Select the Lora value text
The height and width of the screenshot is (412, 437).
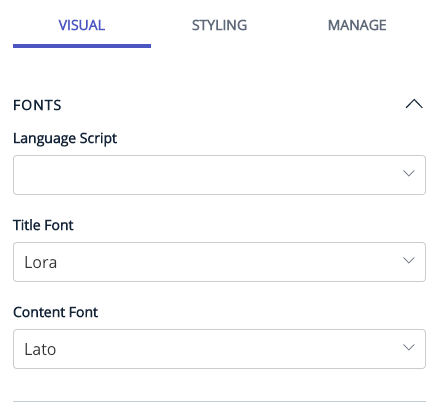(41, 262)
